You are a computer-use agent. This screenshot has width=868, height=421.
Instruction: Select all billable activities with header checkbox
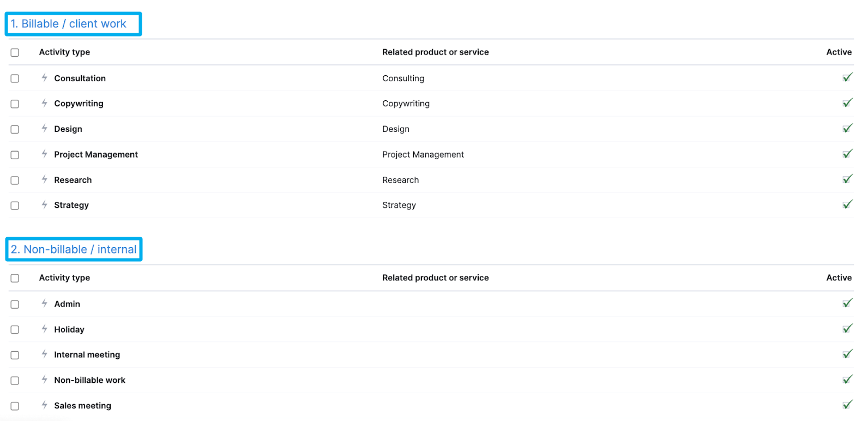(x=15, y=53)
